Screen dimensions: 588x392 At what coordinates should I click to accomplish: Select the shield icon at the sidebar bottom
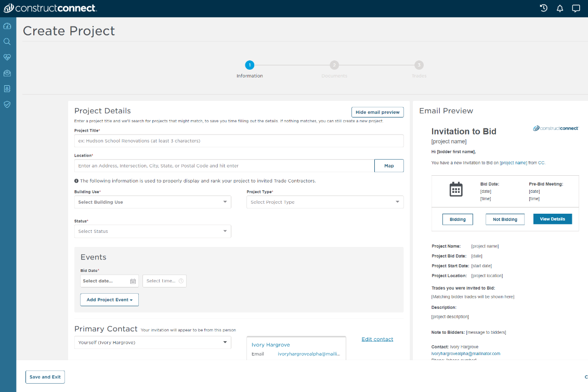point(7,104)
